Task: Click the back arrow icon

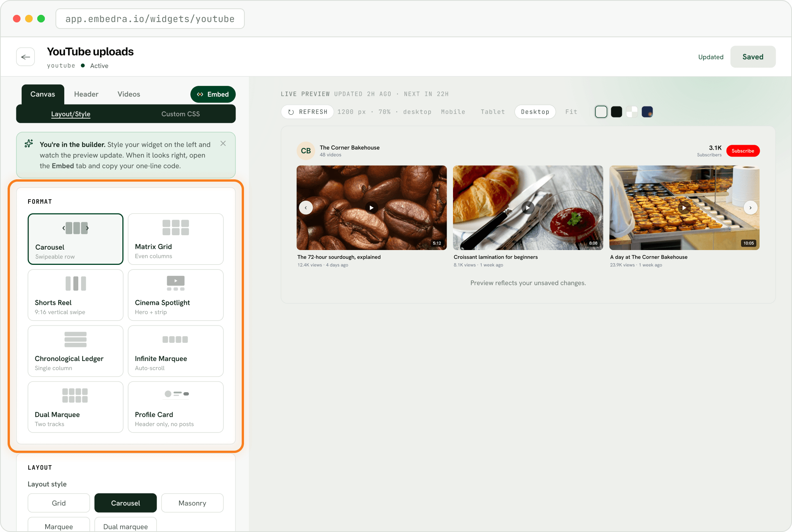Action: 25,57
